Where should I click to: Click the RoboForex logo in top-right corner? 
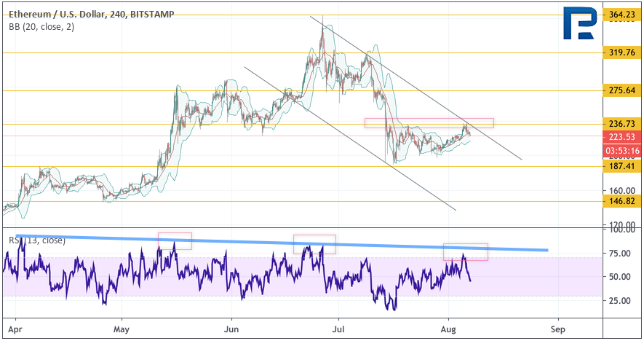pyautogui.click(x=581, y=26)
